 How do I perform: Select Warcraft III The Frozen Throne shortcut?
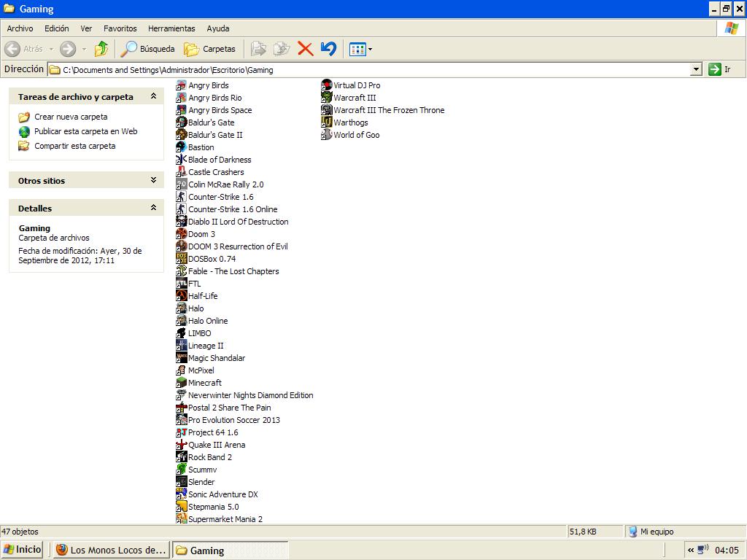pyautogui.click(x=383, y=110)
